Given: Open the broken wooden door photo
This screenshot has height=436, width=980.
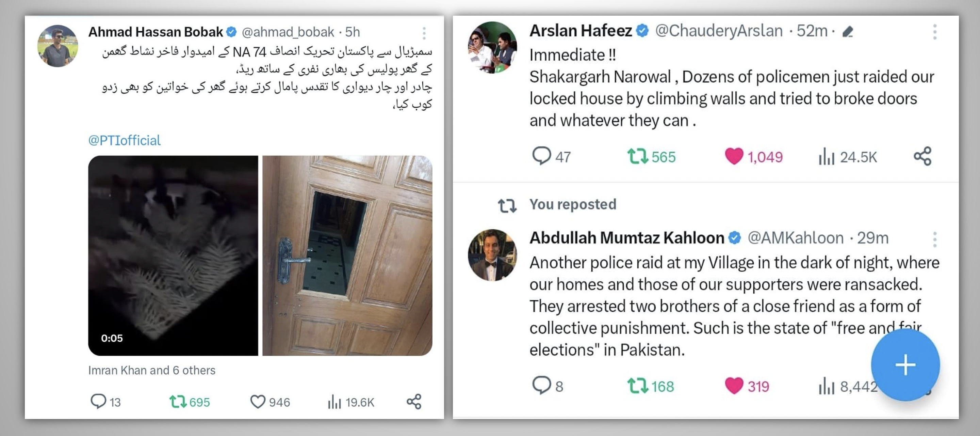Looking at the screenshot, I should tap(347, 255).
